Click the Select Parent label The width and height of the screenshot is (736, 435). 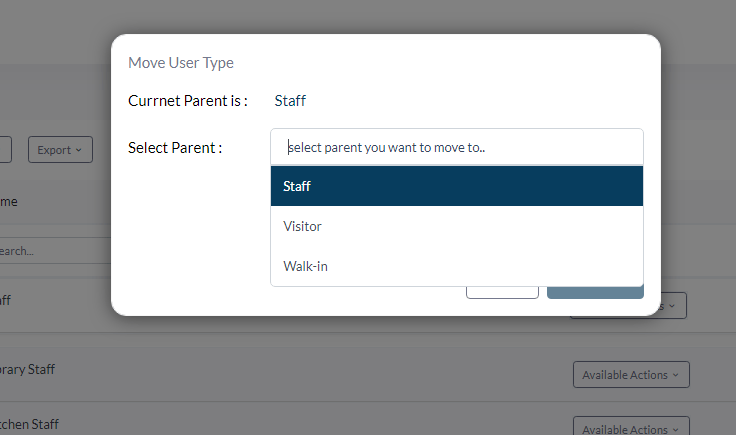click(x=175, y=148)
